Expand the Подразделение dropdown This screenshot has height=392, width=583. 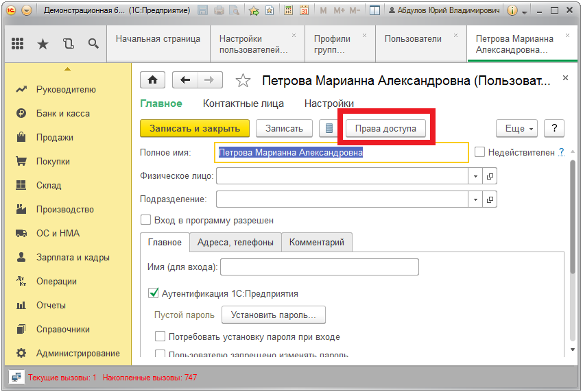476,199
